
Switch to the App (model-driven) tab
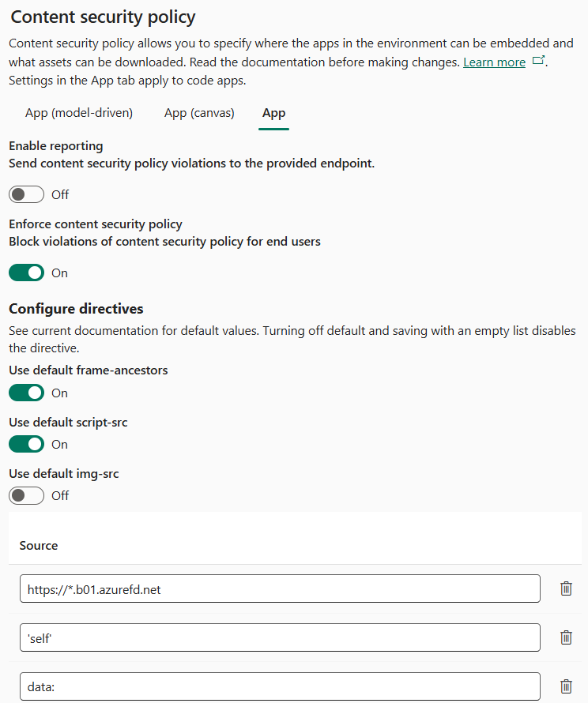79,113
